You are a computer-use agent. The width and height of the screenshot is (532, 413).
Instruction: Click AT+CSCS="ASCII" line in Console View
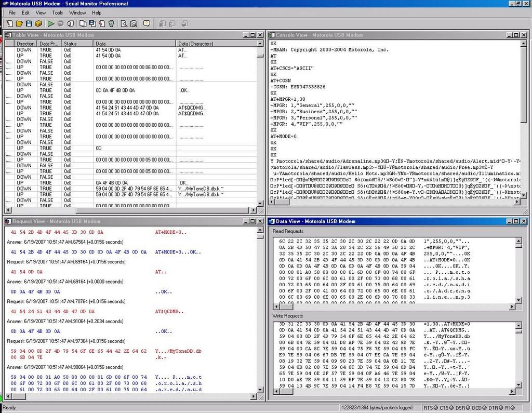[x=292, y=68]
